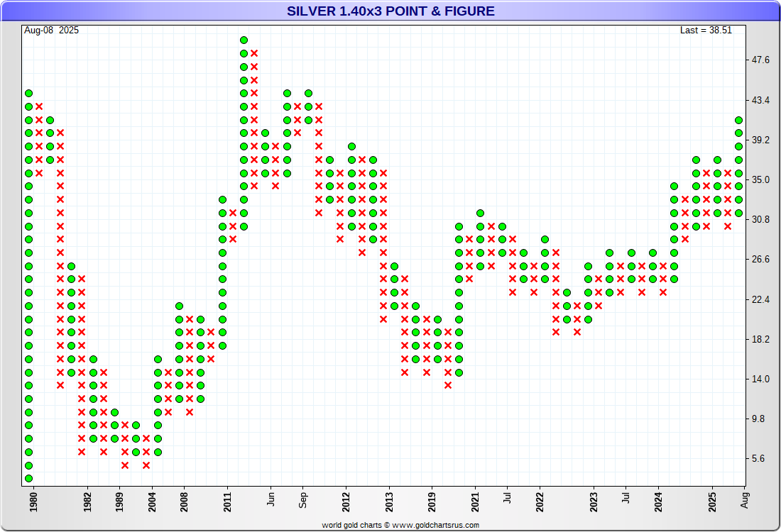Image resolution: width=781 pixels, height=532 pixels.
Task: Click the 'SILVER 1.40x3 POINT & FIGURE' chart title
Action: [x=390, y=11]
